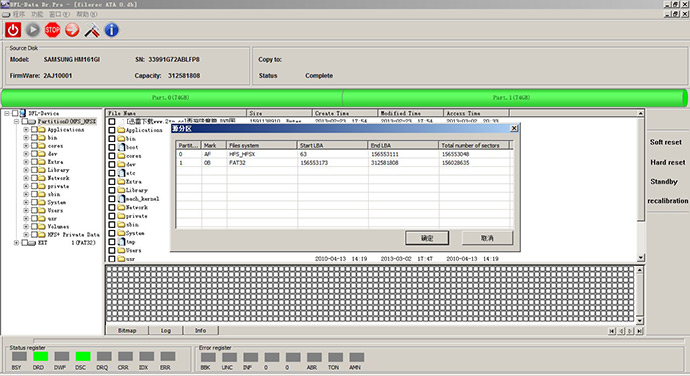Expand the EXT 1 (FAT32) tree node
This screenshot has height=376, width=690.
pyautogui.click(x=16, y=243)
